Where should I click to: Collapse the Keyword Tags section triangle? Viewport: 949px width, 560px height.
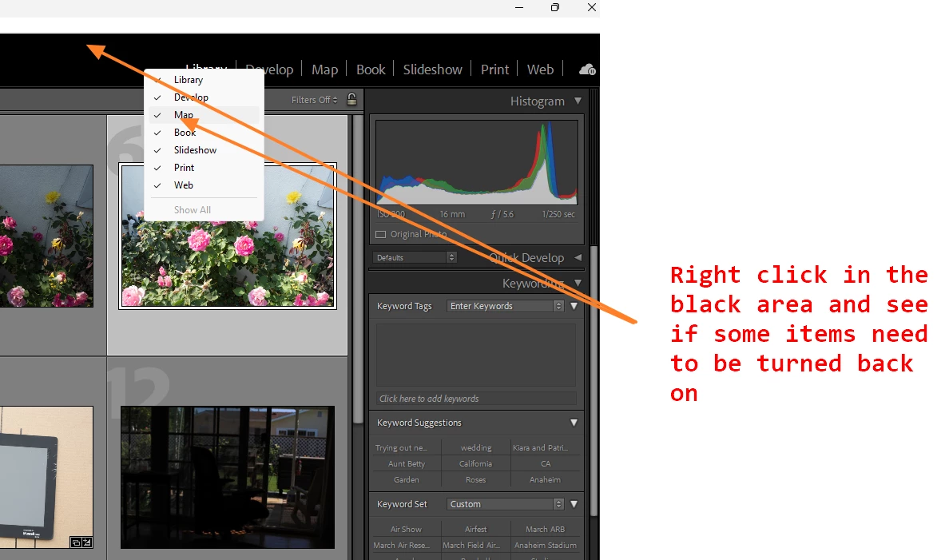coord(574,306)
